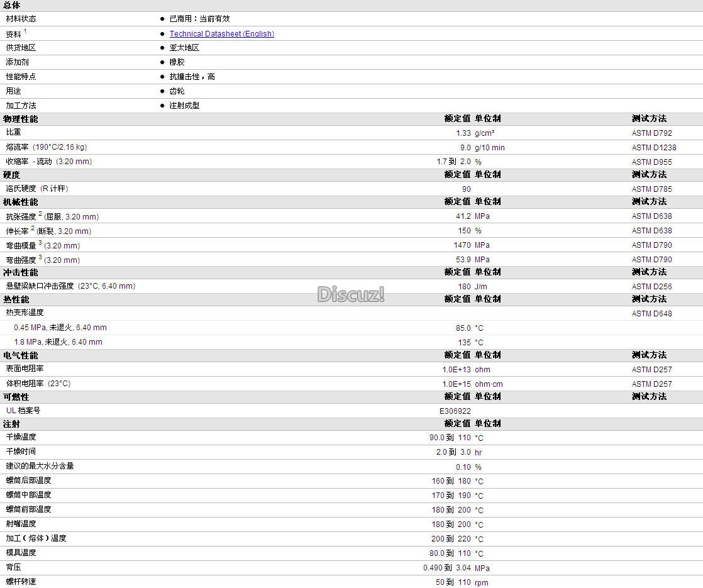703x588 pixels.
Task: Click the '160 到 180' rear barrel temperature
Action: 451,481
